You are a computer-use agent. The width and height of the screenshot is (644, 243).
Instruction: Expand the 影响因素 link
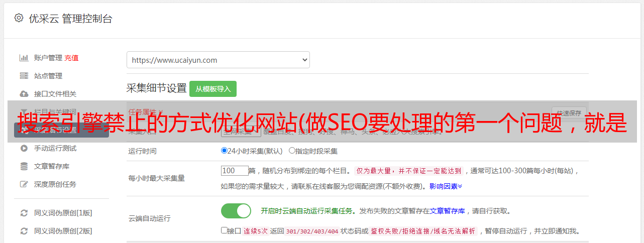pos(446,186)
